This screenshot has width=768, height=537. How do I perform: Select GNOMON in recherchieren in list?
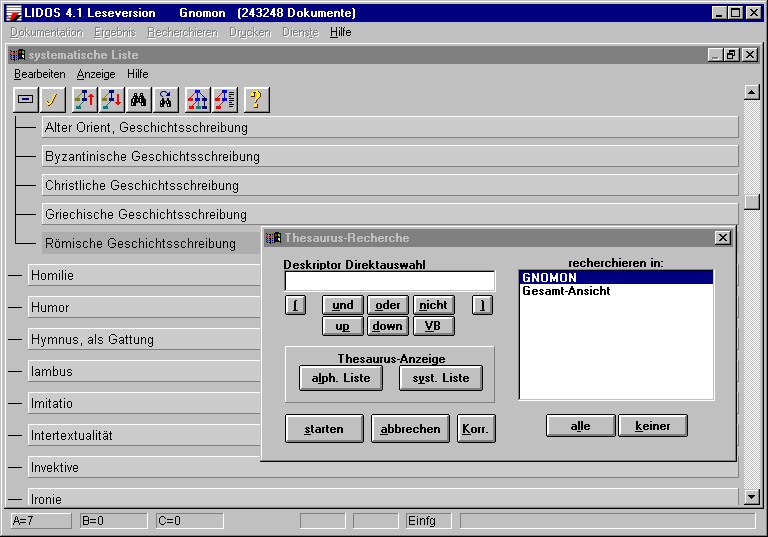pos(616,277)
